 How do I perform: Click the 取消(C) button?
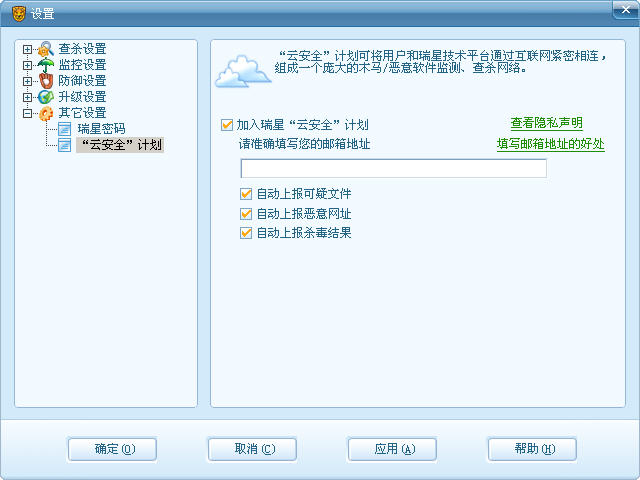252,449
